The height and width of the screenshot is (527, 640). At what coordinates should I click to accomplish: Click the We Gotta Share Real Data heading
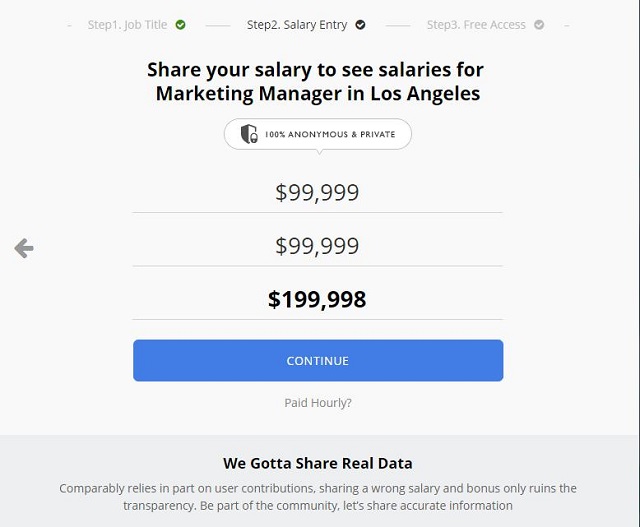point(317,463)
